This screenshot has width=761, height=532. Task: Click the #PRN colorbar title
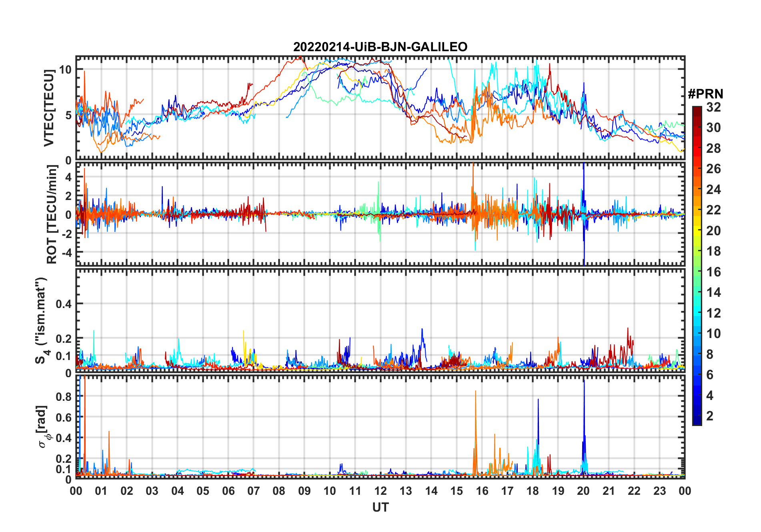pos(705,94)
